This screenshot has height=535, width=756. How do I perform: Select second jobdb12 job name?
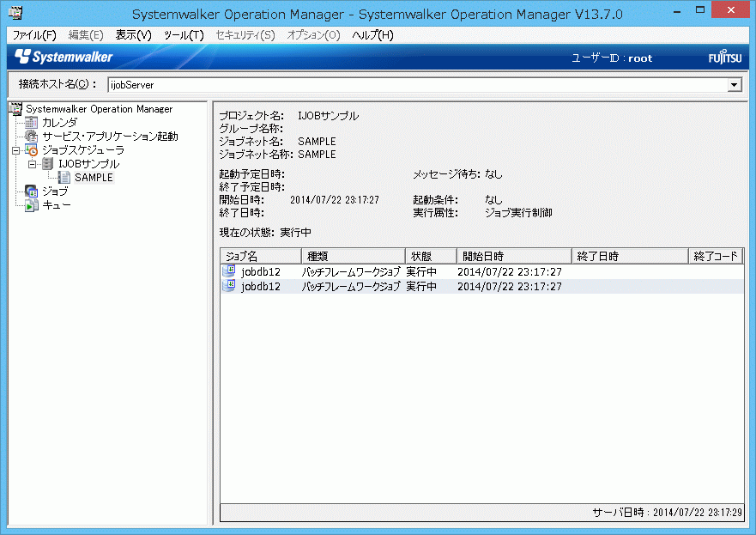pos(261,287)
